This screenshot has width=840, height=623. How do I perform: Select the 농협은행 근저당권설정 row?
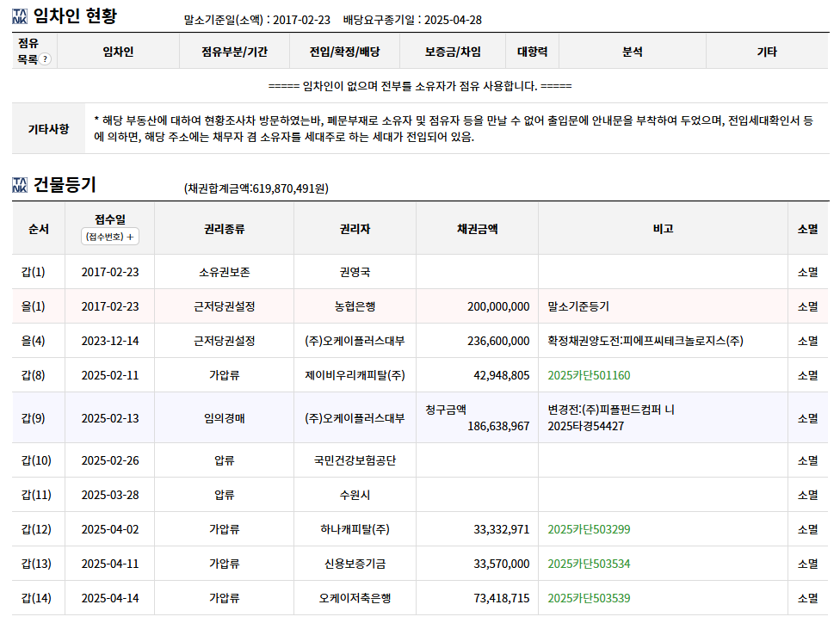coord(420,306)
